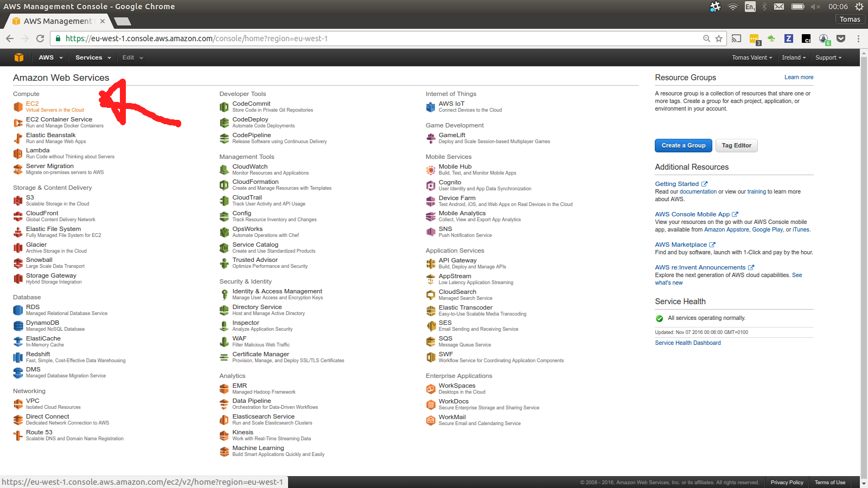Open a new Chrome tab
The height and width of the screenshot is (488, 868).
coord(123,21)
